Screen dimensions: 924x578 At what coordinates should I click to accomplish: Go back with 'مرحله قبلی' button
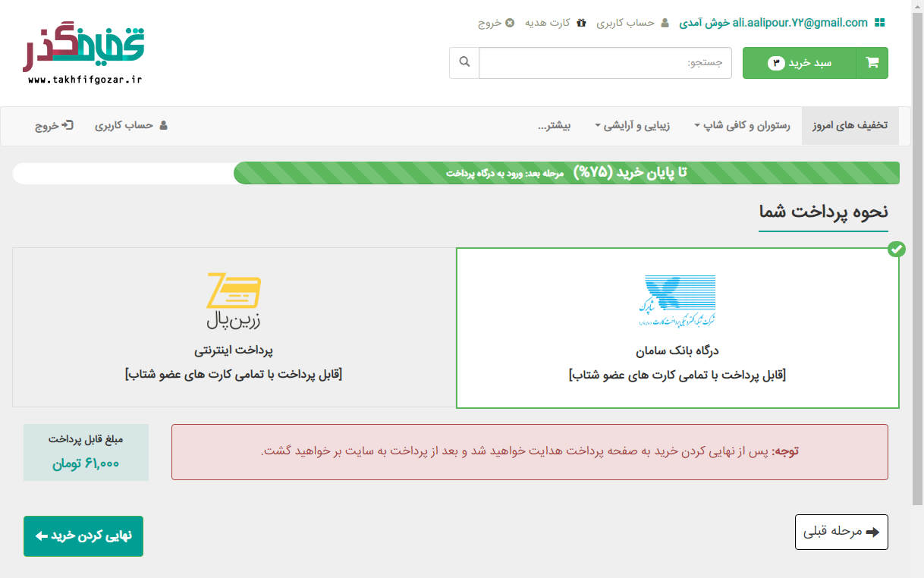click(x=841, y=532)
